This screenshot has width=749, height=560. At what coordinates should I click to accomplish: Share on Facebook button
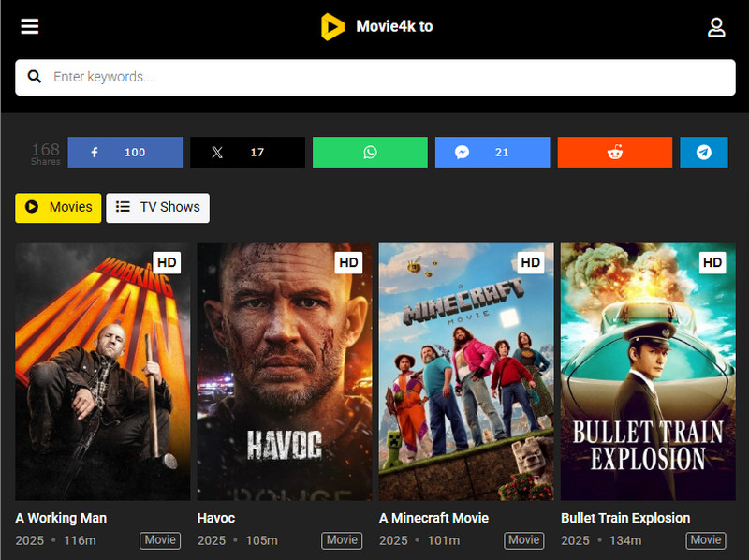125,153
